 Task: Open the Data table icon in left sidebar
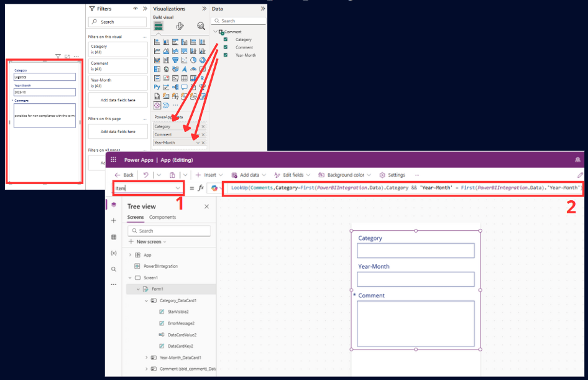tap(114, 237)
